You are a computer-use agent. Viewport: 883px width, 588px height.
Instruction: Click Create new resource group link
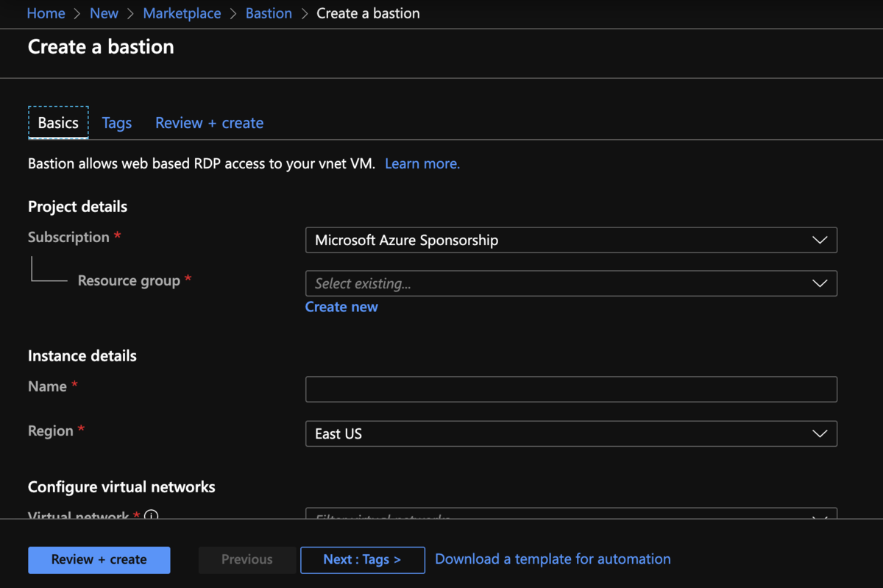pyautogui.click(x=341, y=307)
